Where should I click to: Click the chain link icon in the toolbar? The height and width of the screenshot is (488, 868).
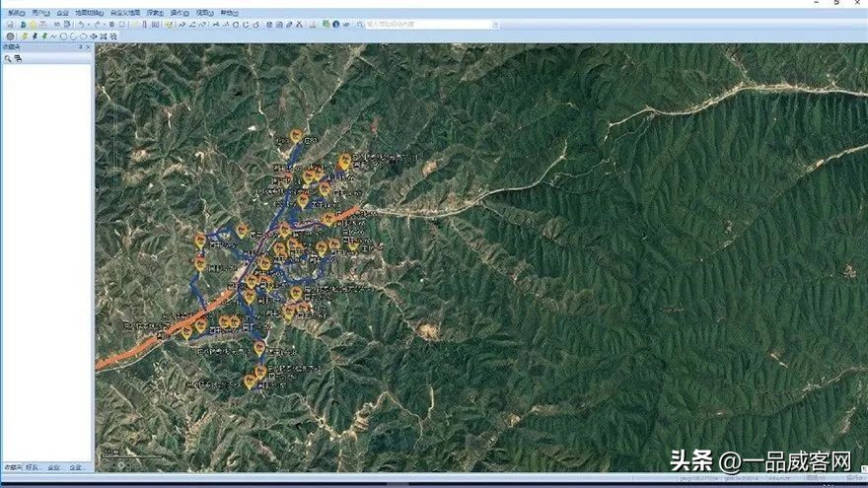pos(289,25)
